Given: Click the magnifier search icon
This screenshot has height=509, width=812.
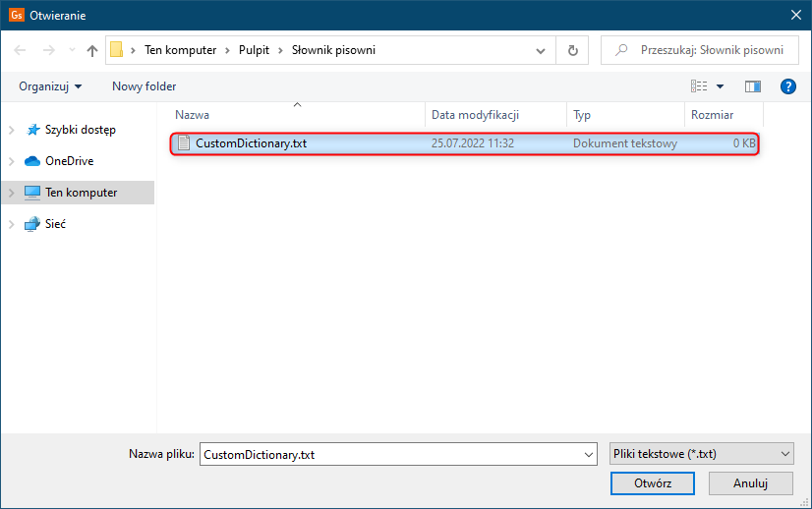Looking at the screenshot, I should (x=621, y=50).
